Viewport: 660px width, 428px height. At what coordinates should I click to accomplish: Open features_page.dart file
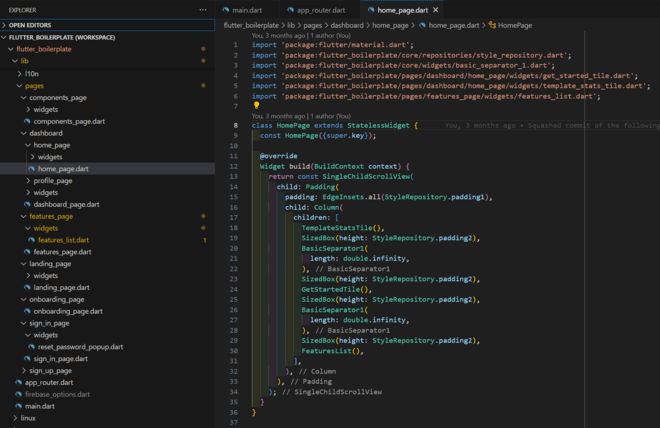[x=107, y=252]
